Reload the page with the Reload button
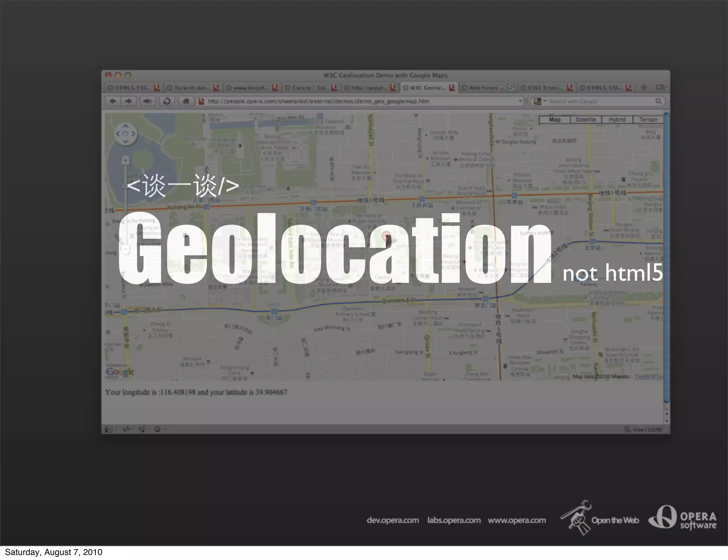728x560 pixels. 166,101
